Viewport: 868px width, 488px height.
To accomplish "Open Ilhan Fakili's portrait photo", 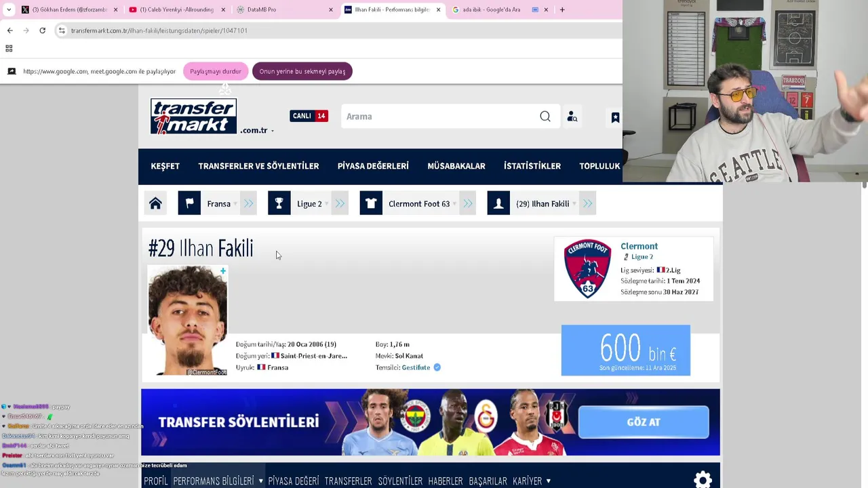I will tap(188, 320).
